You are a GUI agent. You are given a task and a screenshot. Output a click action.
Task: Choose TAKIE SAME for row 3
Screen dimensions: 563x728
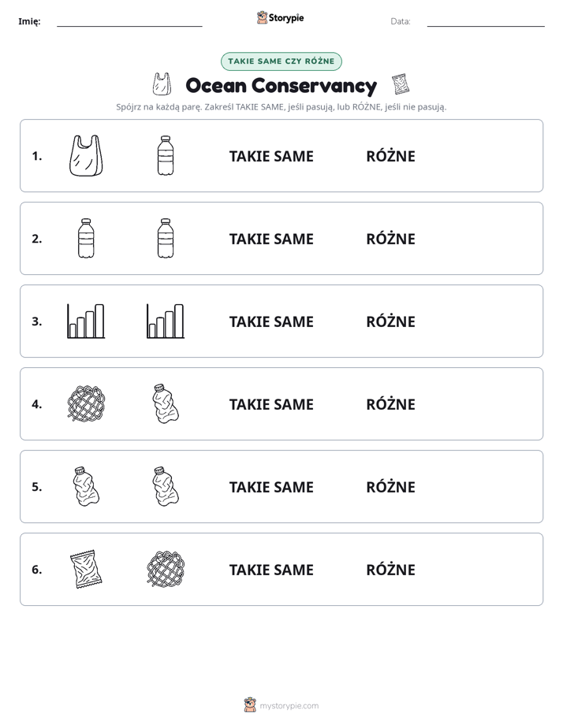tap(271, 321)
